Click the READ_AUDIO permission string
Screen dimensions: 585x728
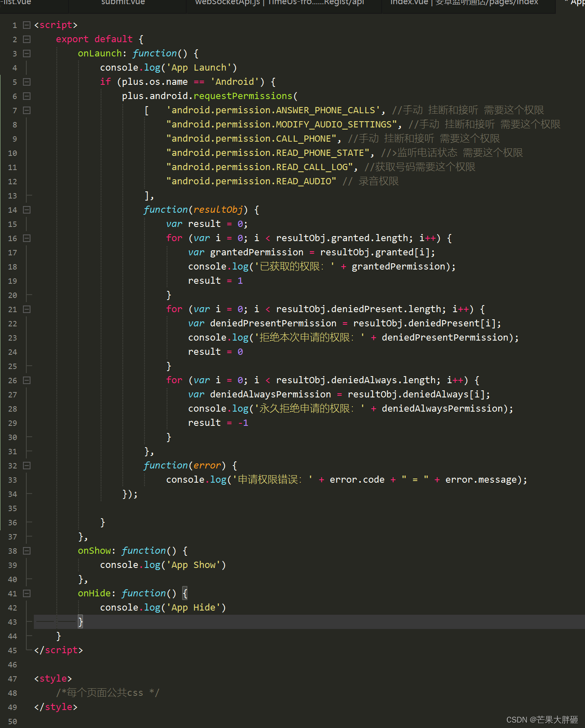[251, 181]
